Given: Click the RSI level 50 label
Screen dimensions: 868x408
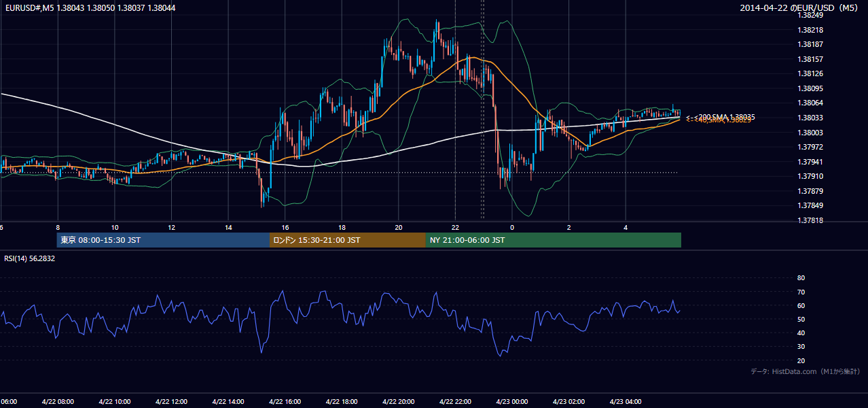Looking at the screenshot, I should click(801, 319).
